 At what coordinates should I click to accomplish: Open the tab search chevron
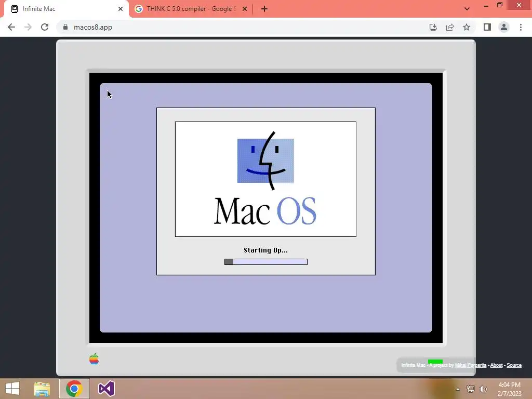click(x=467, y=9)
